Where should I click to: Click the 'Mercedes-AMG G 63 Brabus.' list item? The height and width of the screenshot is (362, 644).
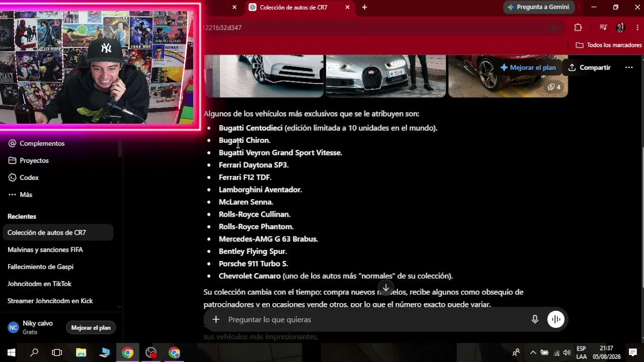coord(268,239)
